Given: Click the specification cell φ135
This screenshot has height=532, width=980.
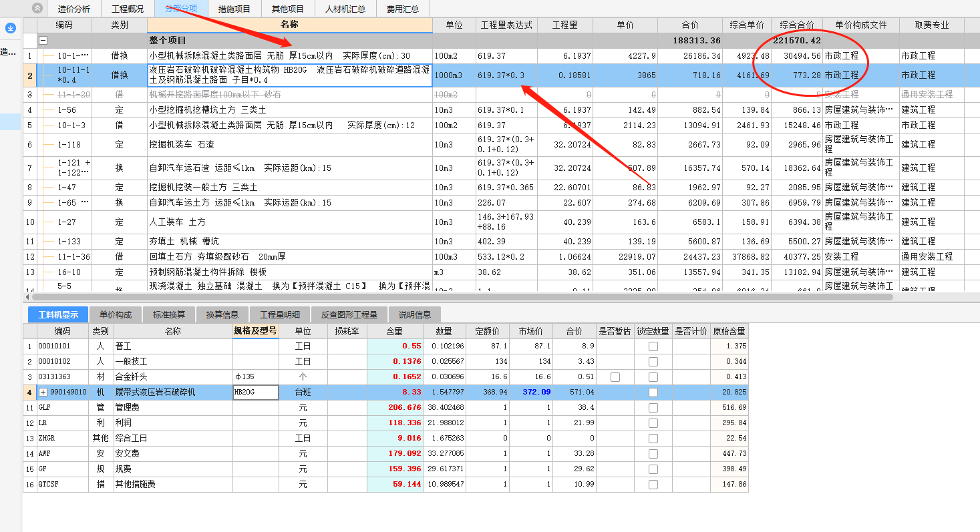Looking at the screenshot, I should (255, 377).
